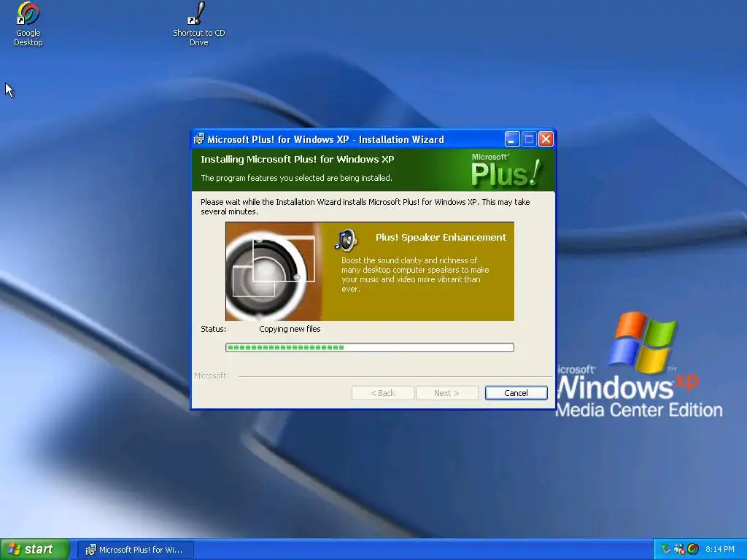Open the Windows Start menu
The width and height of the screenshot is (747, 560).
tap(35, 549)
